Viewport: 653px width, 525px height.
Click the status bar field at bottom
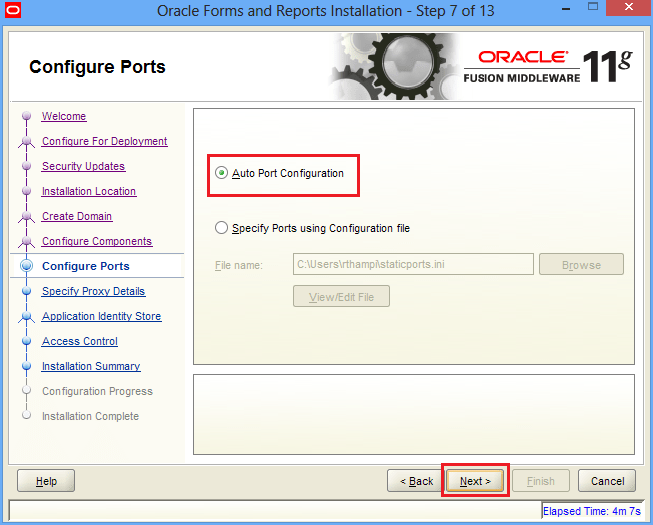[275, 510]
